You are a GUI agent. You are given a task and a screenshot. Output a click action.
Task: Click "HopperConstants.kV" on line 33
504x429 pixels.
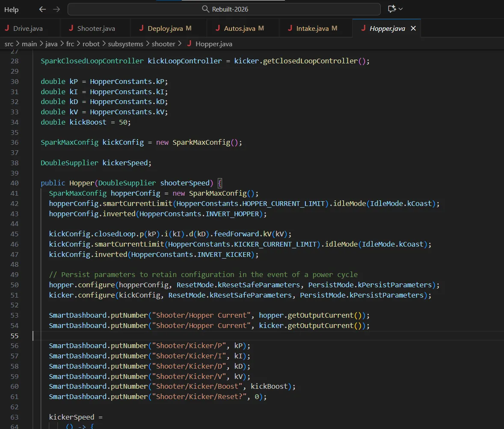pyautogui.click(x=127, y=112)
